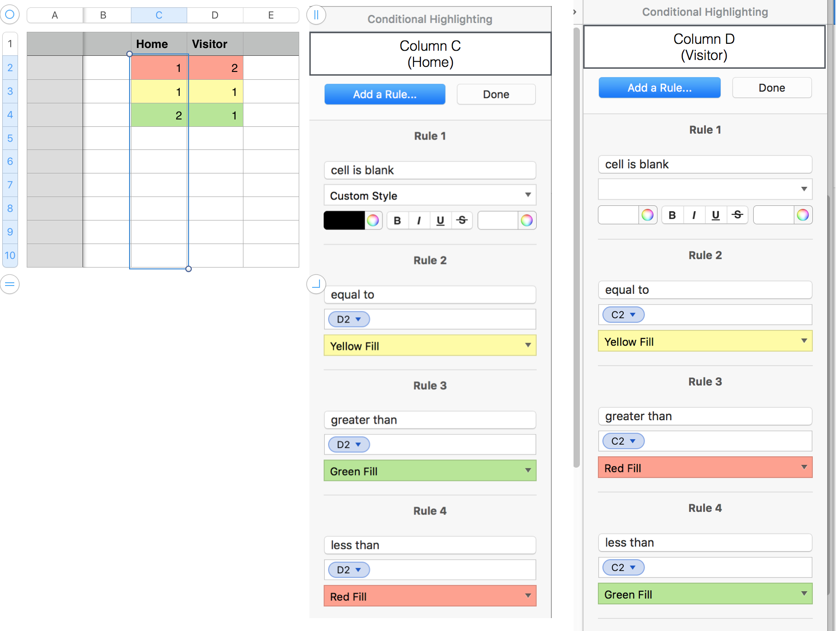Toggle underline style in Column C Rule 1
840x631 pixels.
coord(440,220)
